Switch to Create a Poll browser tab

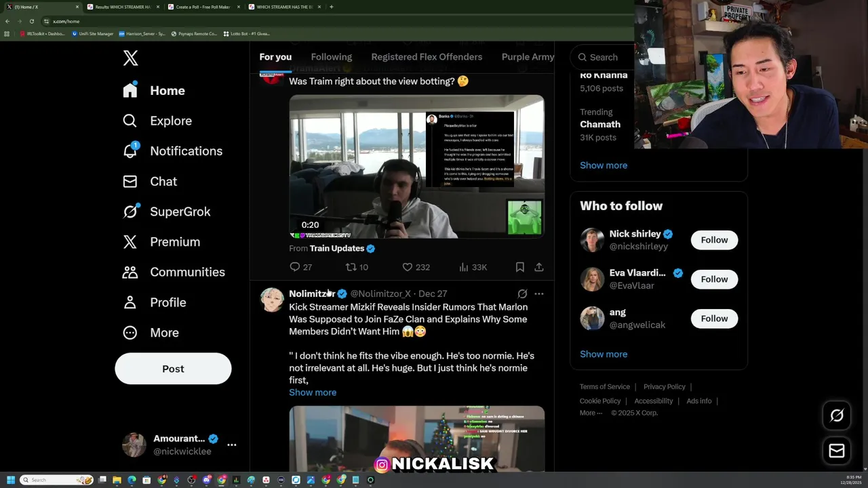click(203, 7)
